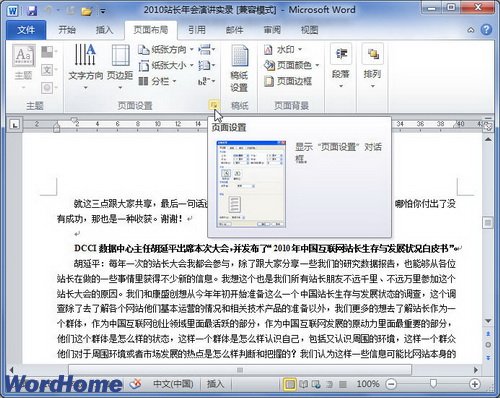The height and width of the screenshot is (398, 500).
Task: Switch to the References (引用) tab
Action: click(197, 30)
